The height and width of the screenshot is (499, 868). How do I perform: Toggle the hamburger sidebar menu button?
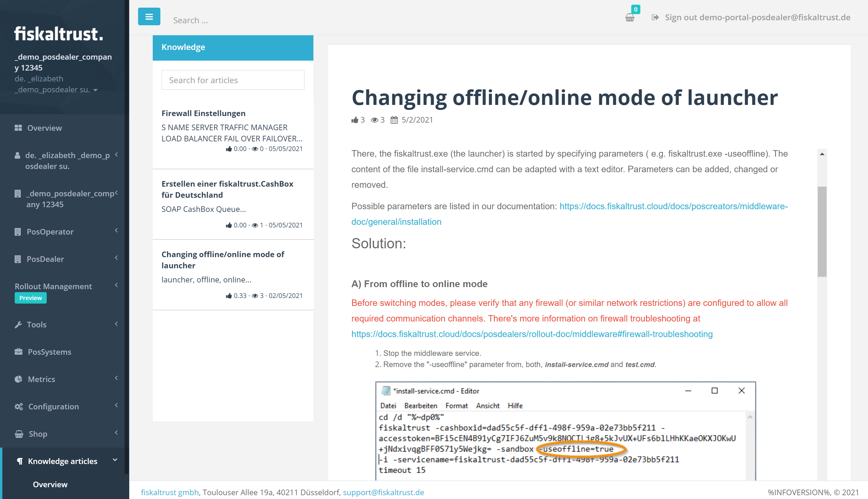[x=149, y=16]
